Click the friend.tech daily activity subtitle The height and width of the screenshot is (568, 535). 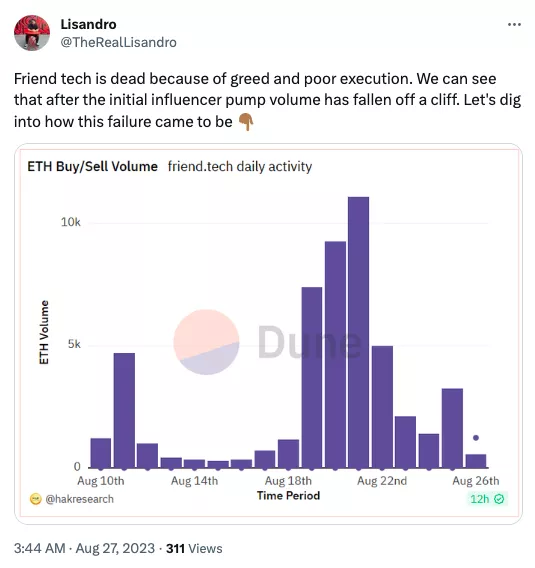tap(240, 167)
